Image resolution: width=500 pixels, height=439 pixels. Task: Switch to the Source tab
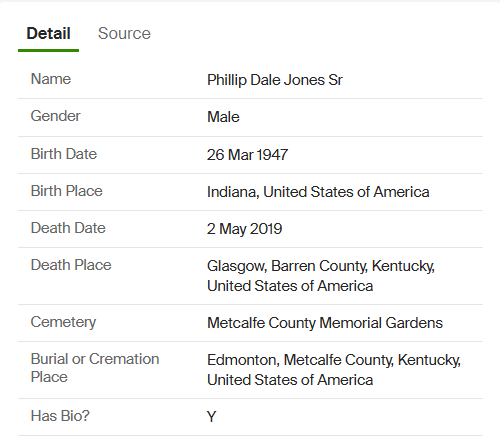[124, 33]
